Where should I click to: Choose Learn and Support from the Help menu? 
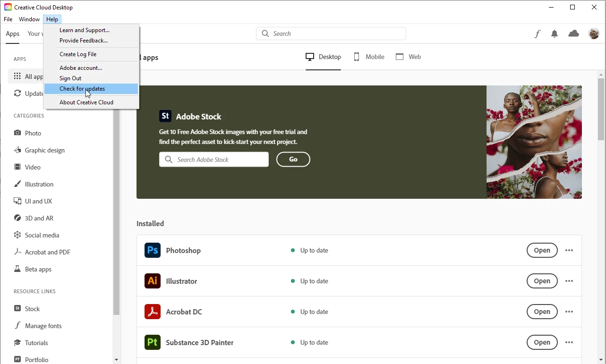tap(91, 30)
